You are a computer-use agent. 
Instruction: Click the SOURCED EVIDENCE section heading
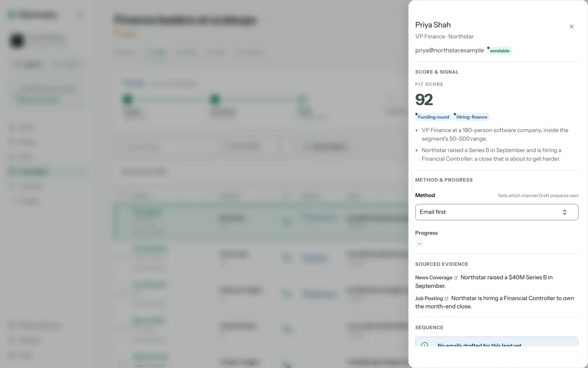coord(442,264)
